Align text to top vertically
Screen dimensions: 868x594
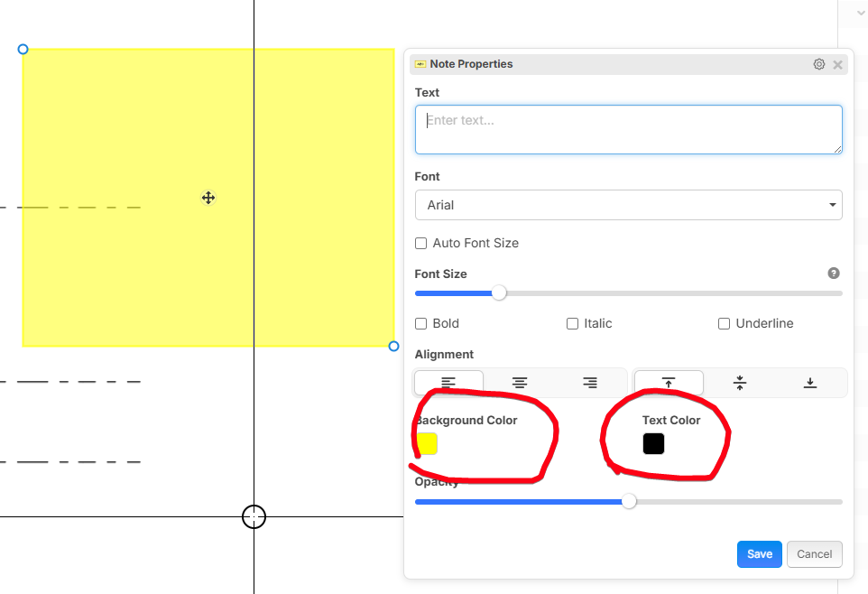[669, 383]
